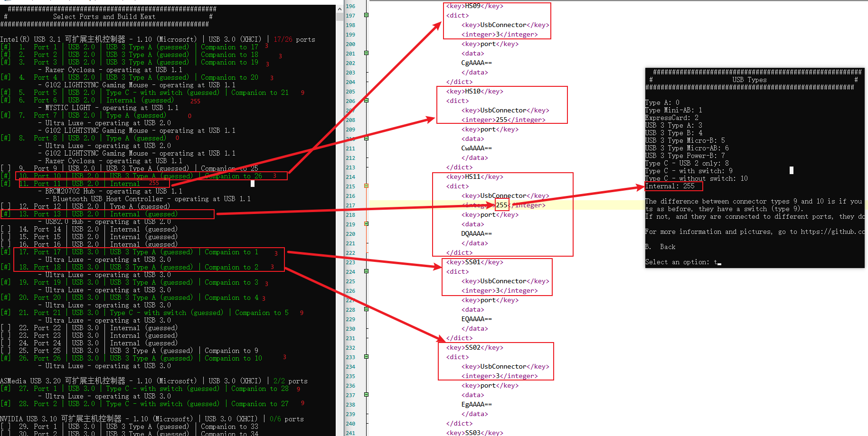Viewport: 868px width, 436px height.
Task: Click line number 217 in the gutter
Action: pyautogui.click(x=350, y=205)
